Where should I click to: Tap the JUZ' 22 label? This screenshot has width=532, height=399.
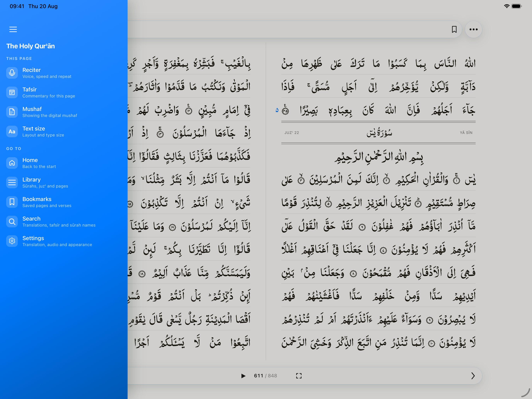pyautogui.click(x=292, y=133)
